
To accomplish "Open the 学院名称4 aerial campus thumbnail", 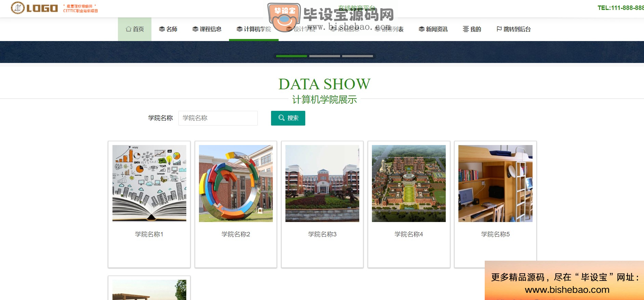I will (x=409, y=183).
